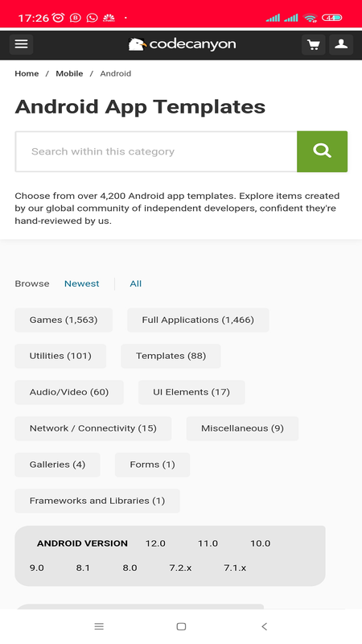Tap the Android recent apps menu icon
The height and width of the screenshot is (644, 362).
point(99,626)
